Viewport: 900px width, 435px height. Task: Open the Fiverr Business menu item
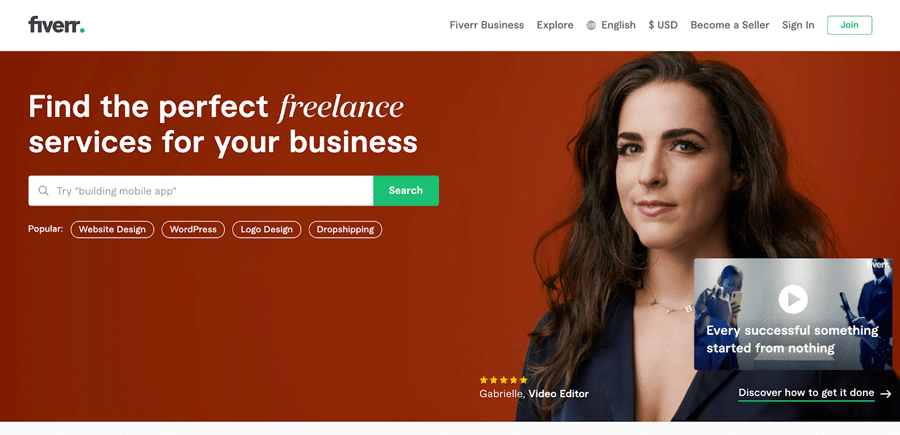[487, 25]
